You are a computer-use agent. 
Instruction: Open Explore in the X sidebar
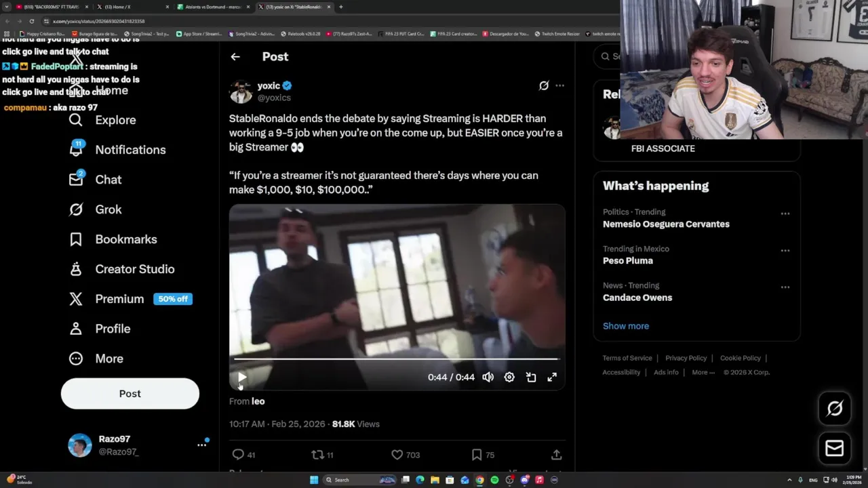point(102,120)
